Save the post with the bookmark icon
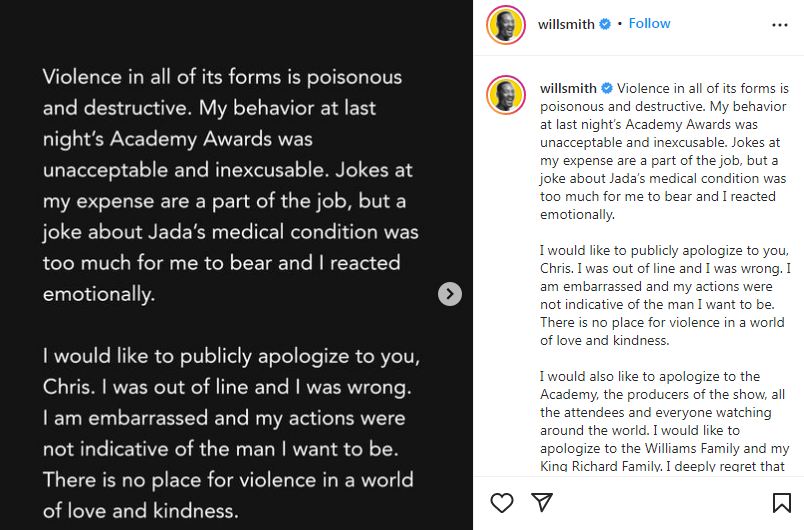804x530 pixels. 781,503
